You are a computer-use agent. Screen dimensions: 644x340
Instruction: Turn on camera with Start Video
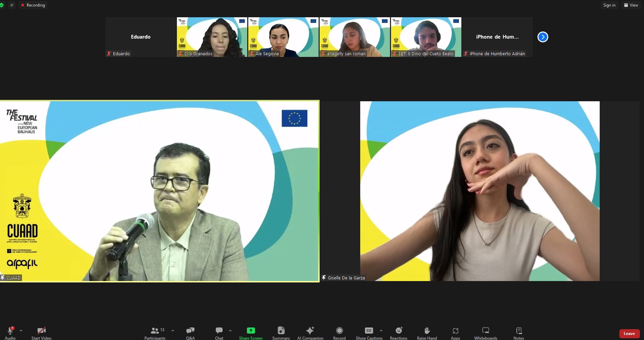tap(41, 333)
